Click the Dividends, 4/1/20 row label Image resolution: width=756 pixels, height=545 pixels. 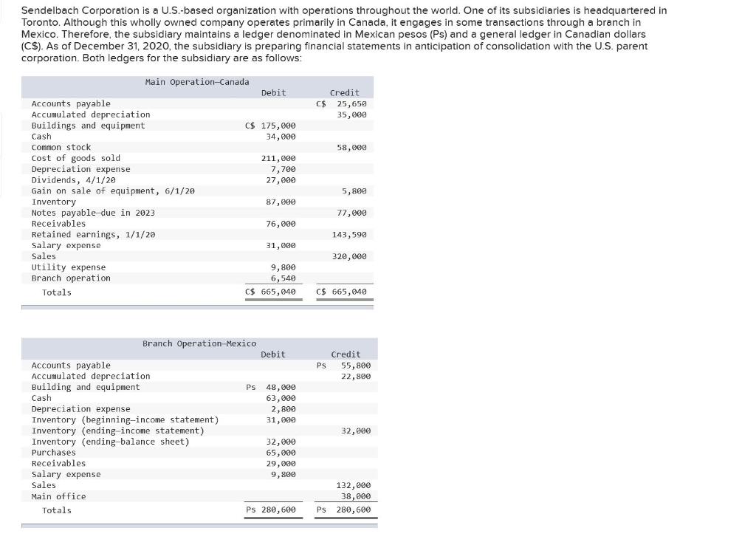(x=73, y=180)
